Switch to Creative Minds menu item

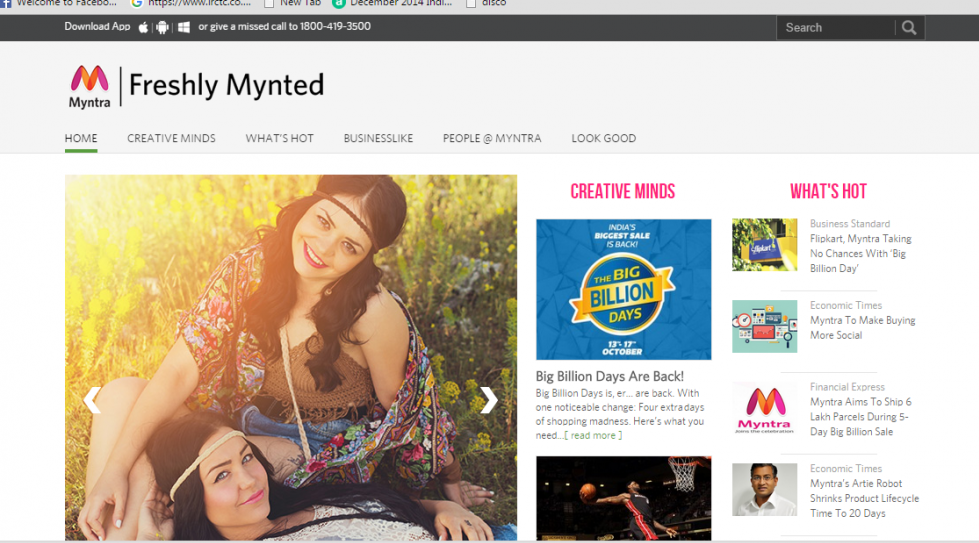171,138
